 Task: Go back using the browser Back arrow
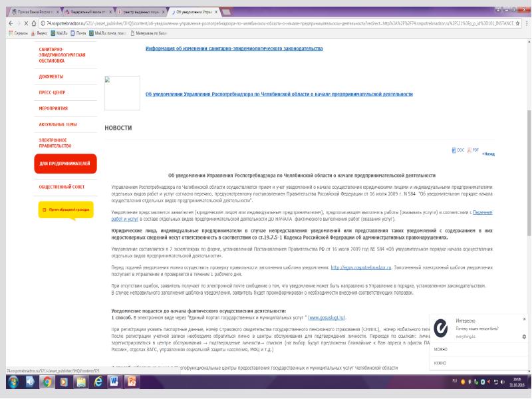(11, 23)
